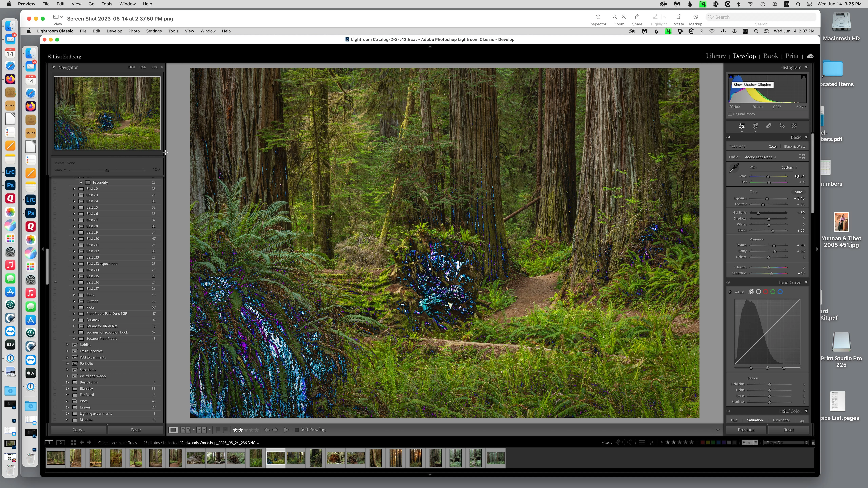
Task: Click the Exposure slider handle
Action: point(767,199)
